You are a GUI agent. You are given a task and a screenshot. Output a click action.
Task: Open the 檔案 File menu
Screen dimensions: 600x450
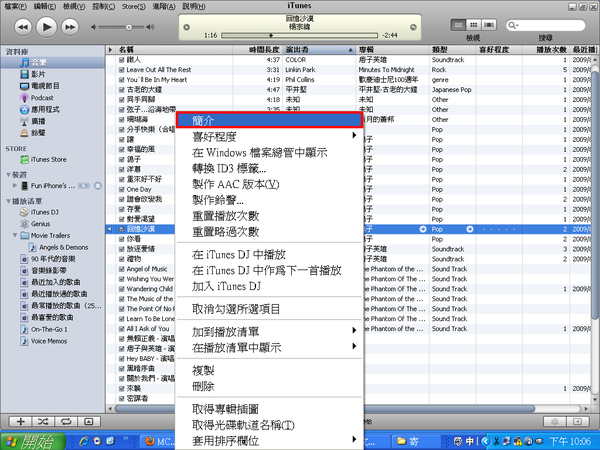(16, 7)
